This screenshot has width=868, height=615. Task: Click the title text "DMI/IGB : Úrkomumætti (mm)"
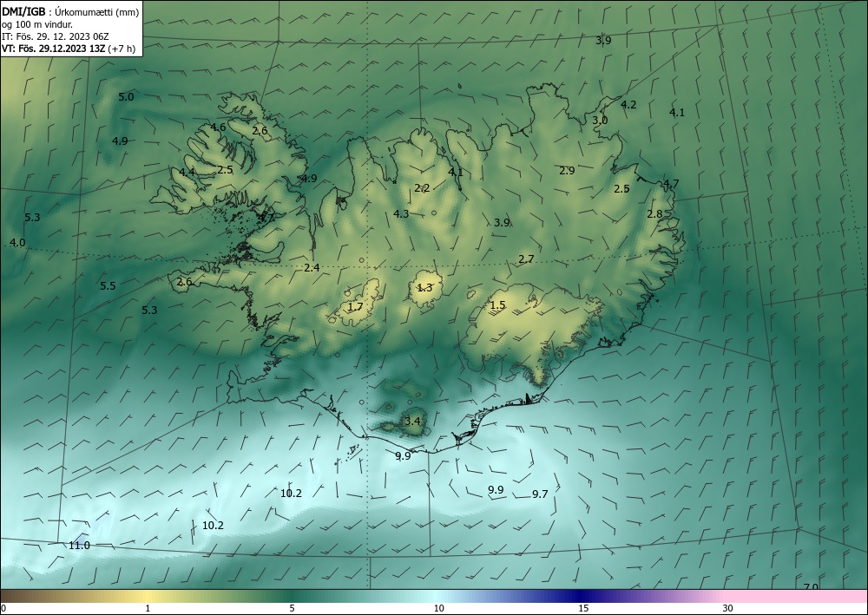70,11
